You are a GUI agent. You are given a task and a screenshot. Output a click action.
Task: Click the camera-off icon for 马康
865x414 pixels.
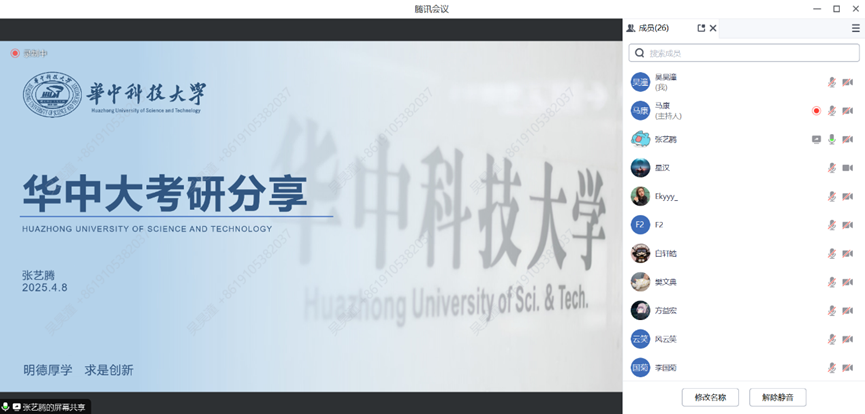click(x=847, y=111)
